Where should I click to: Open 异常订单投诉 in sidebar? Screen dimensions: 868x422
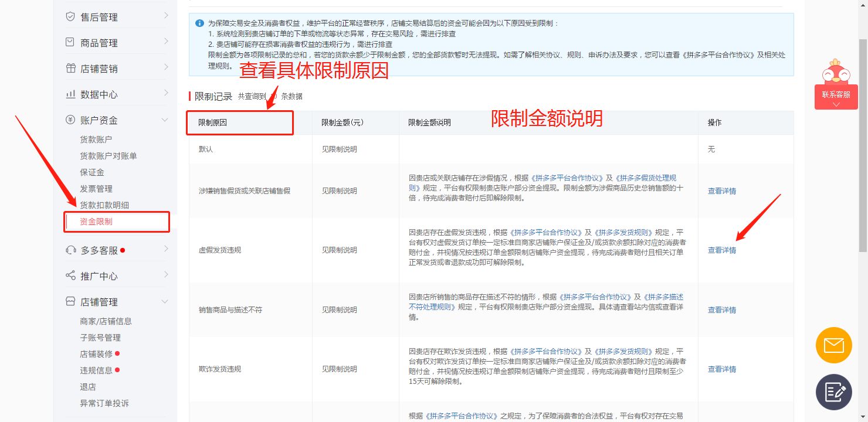pyautogui.click(x=104, y=403)
